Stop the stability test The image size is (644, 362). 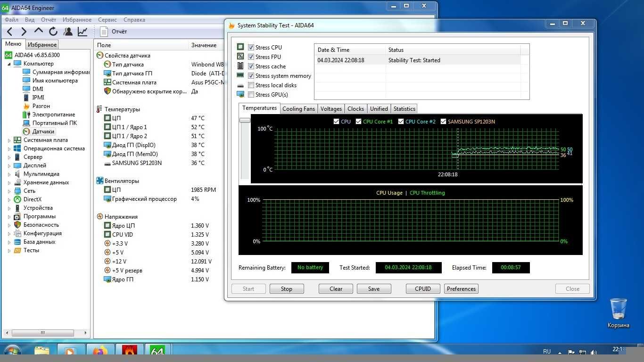[287, 289]
